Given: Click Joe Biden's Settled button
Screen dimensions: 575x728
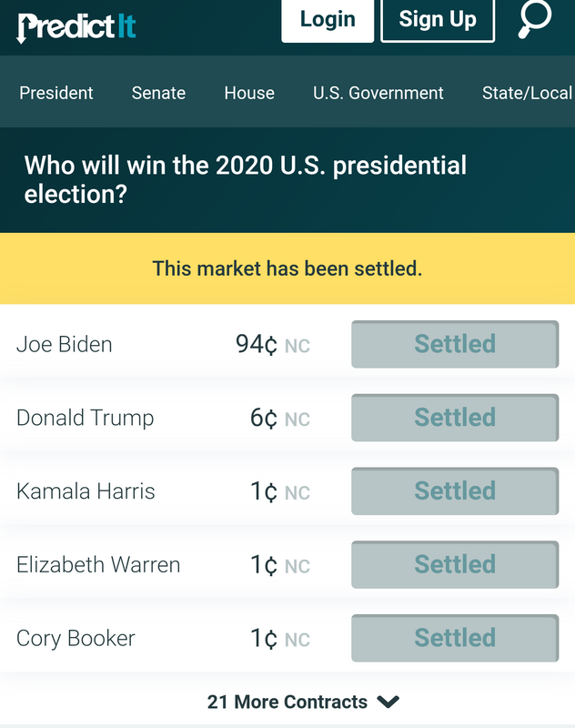Looking at the screenshot, I should (455, 344).
